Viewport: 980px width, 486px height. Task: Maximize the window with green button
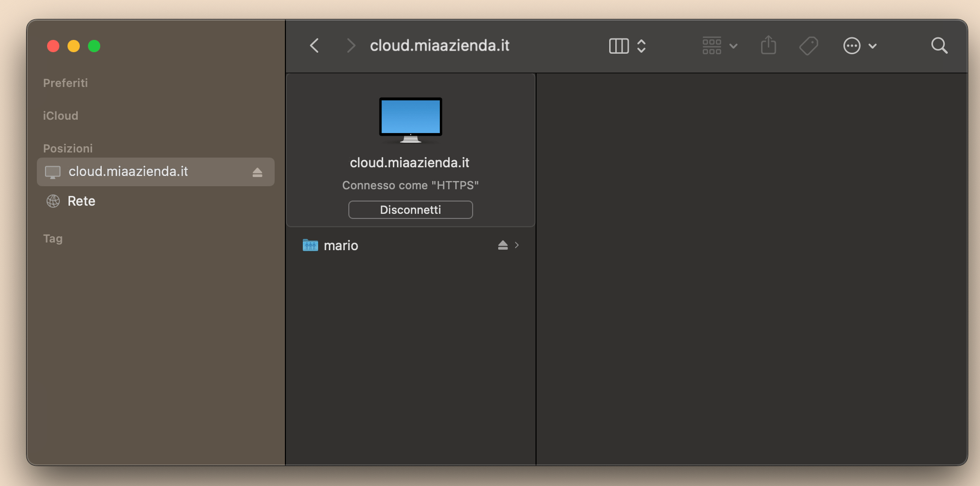(94, 46)
